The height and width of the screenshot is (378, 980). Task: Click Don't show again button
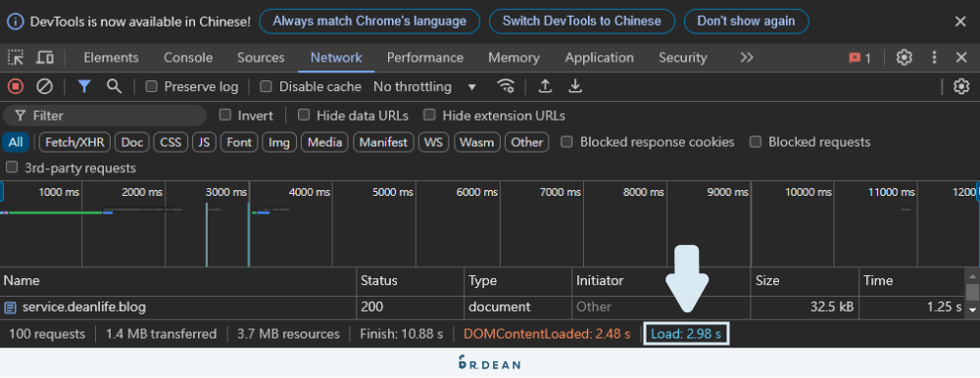click(x=746, y=22)
